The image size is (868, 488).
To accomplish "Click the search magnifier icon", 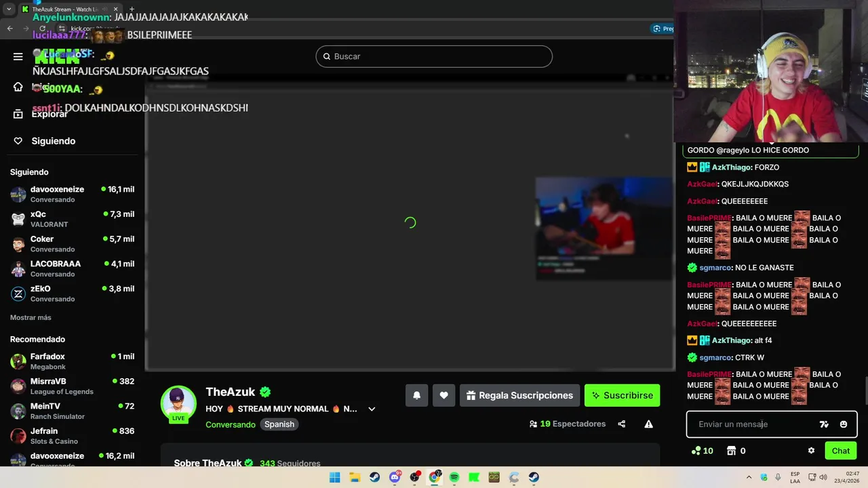I will pos(326,56).
